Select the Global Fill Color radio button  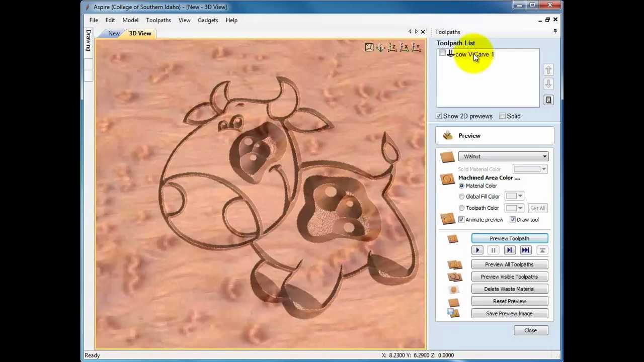coord(461,196)
